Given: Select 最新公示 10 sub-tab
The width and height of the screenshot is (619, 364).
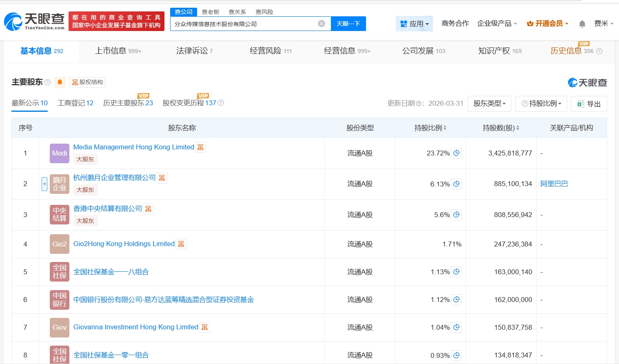Looking at the screenshot, I should [x=30, y=103].
